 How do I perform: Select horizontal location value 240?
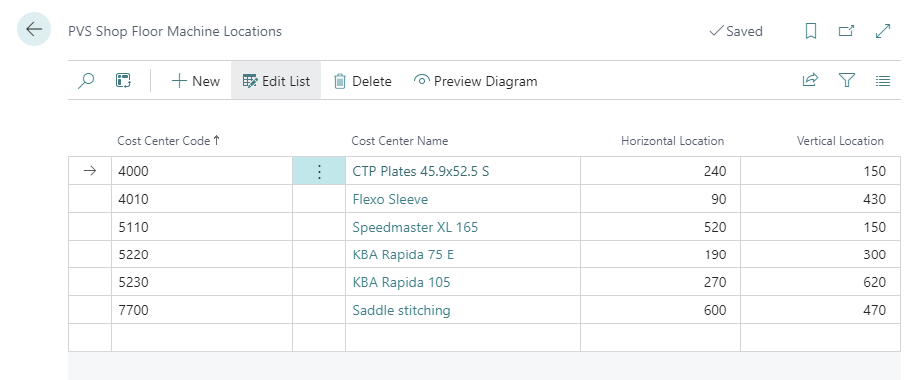click(x=660, y=171)
